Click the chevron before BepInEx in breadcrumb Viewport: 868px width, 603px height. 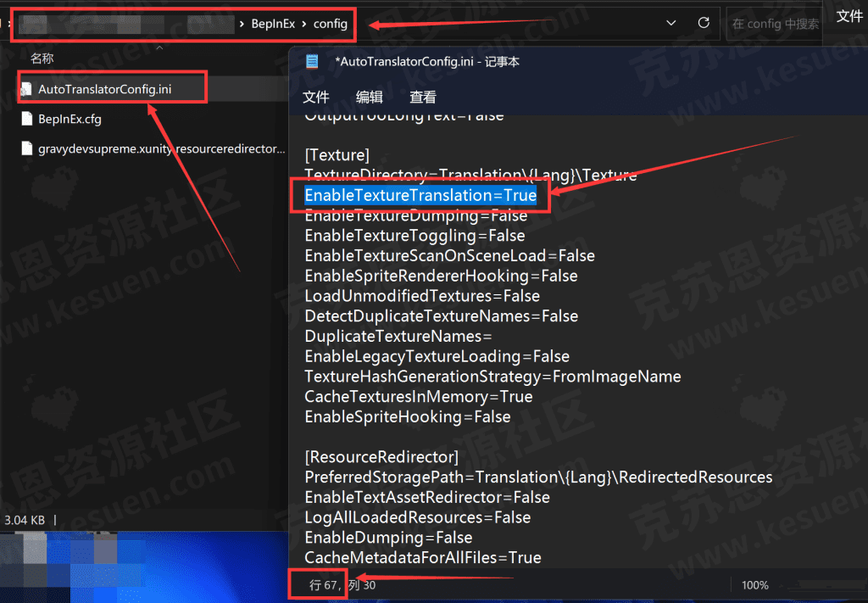click(x=242, y=24)
